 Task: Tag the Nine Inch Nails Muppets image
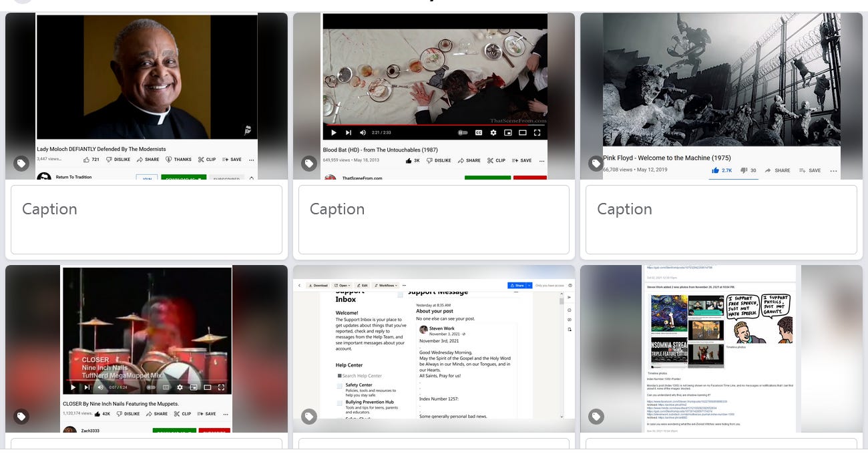[21, 417]
